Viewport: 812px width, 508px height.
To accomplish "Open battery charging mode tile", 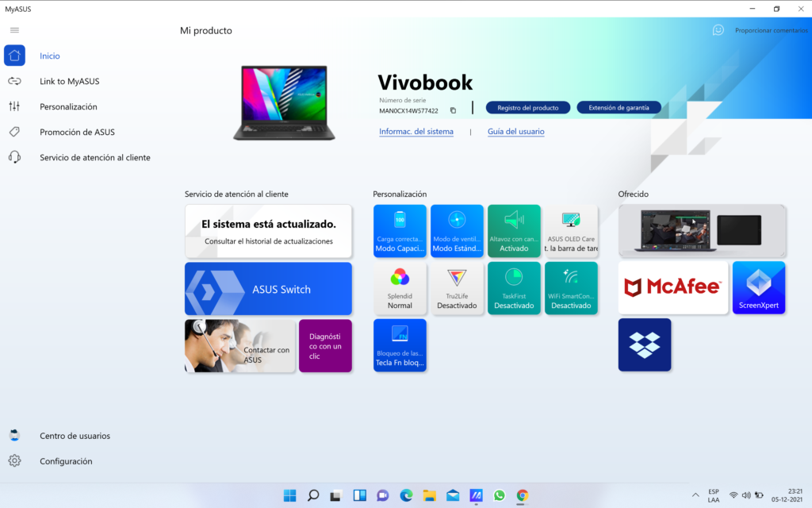I will click(400, 231).
